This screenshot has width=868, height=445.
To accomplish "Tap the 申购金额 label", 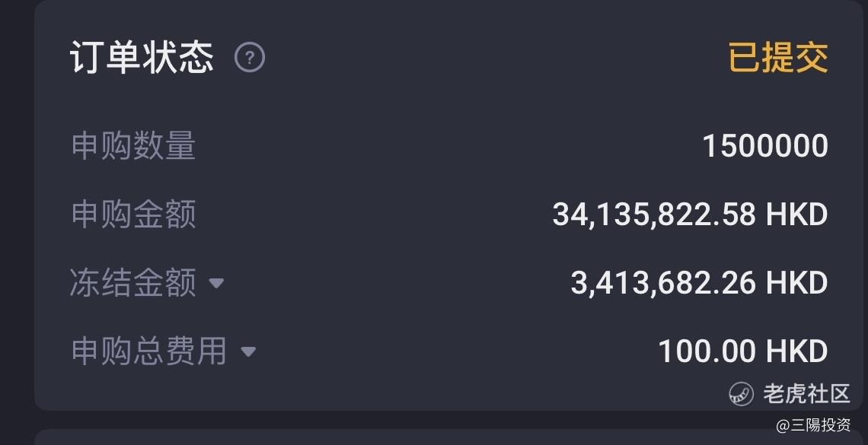I will pos(133,215).
